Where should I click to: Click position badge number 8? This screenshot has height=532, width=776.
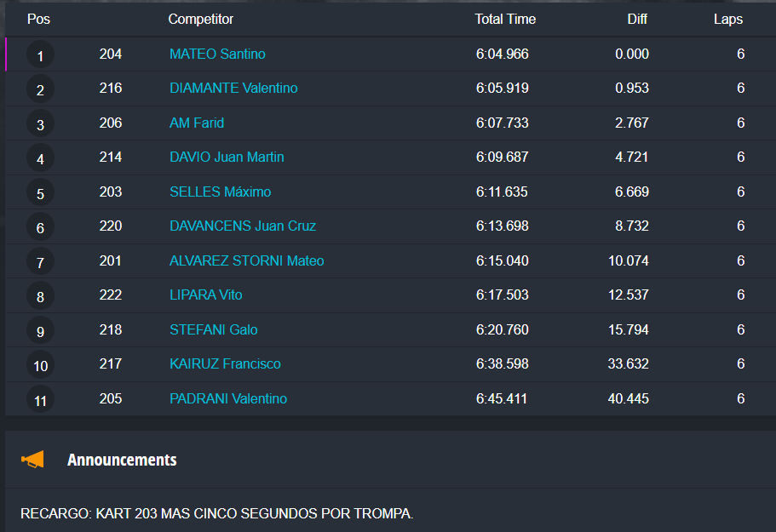(x=40, y=297)
